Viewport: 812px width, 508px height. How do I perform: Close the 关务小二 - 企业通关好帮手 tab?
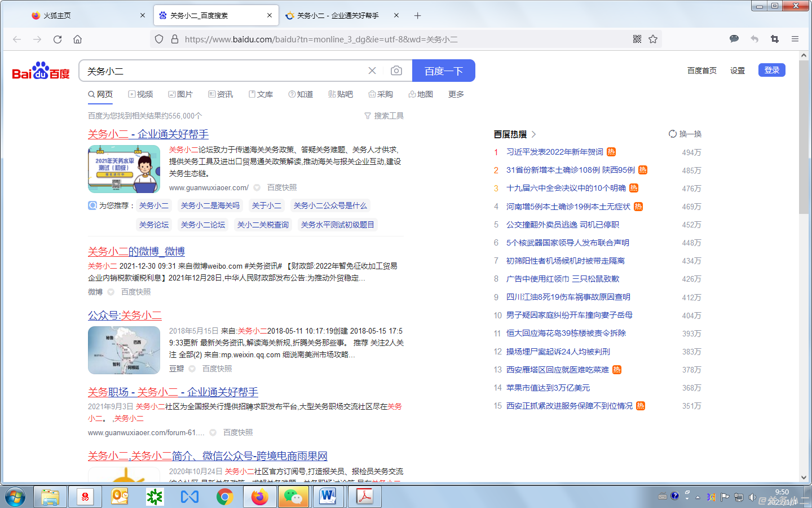click(396, 15)
